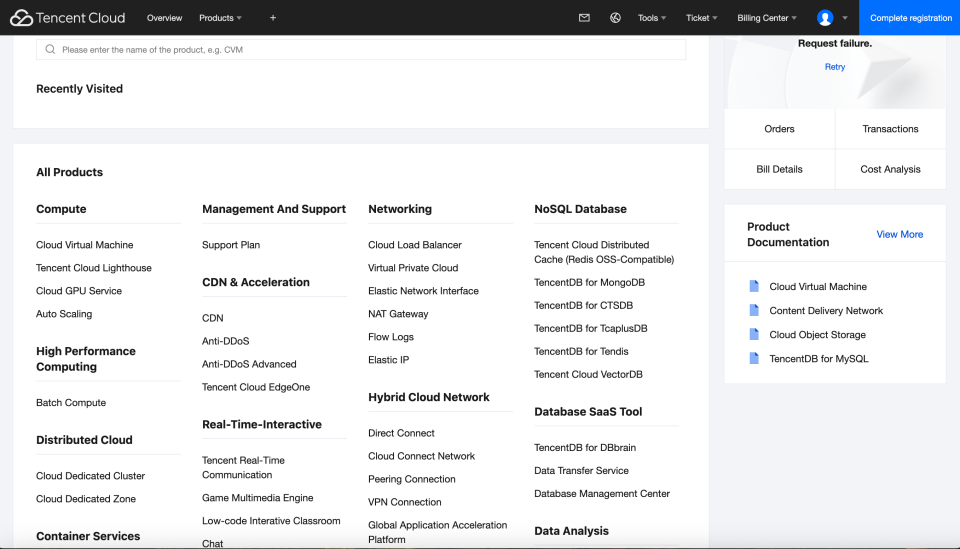Click the document icon beside Cloud Object Storage

click(754, 334)
